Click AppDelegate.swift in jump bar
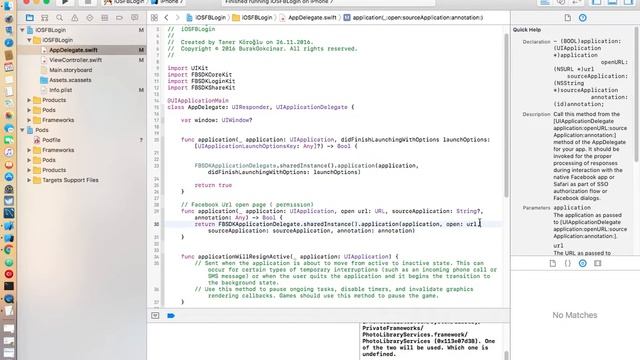640x360 pixels. (309, 18)
